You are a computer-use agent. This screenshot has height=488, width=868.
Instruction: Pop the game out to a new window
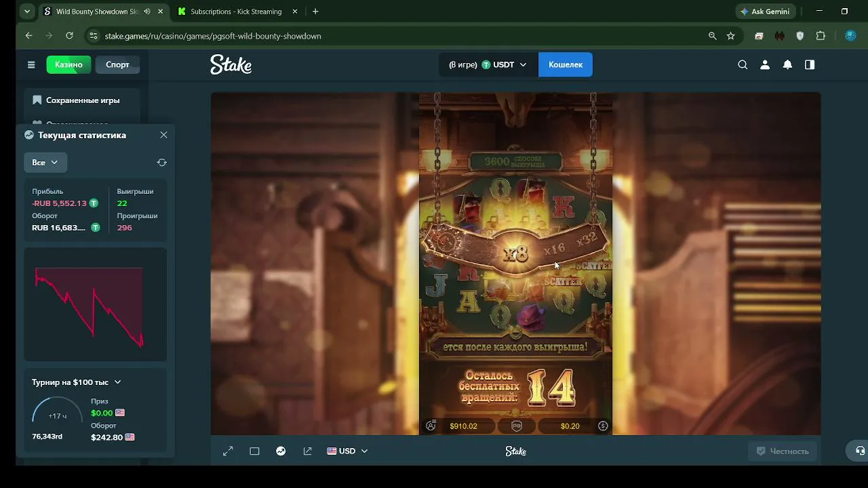click(307, 451)
